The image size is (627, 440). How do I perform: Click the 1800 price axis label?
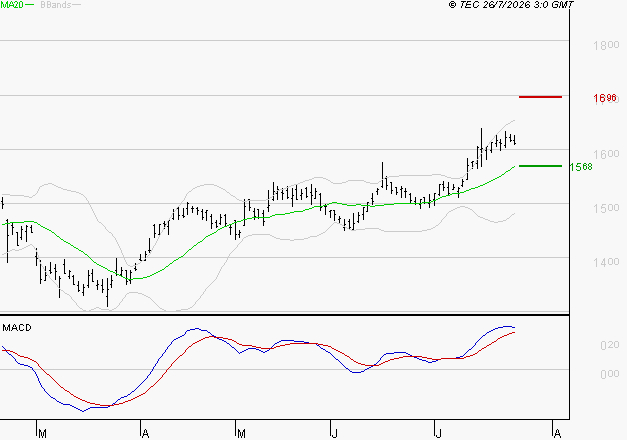[x=606, y=45]
